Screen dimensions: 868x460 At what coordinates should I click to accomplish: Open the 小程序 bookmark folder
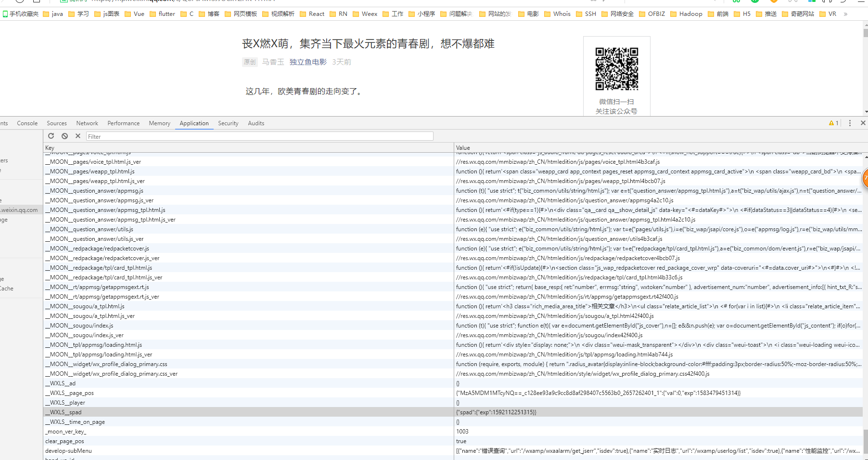click(421, 14)
